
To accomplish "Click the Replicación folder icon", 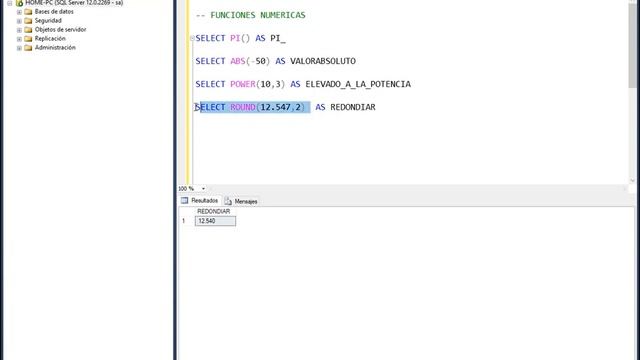I will pos(28,39).
